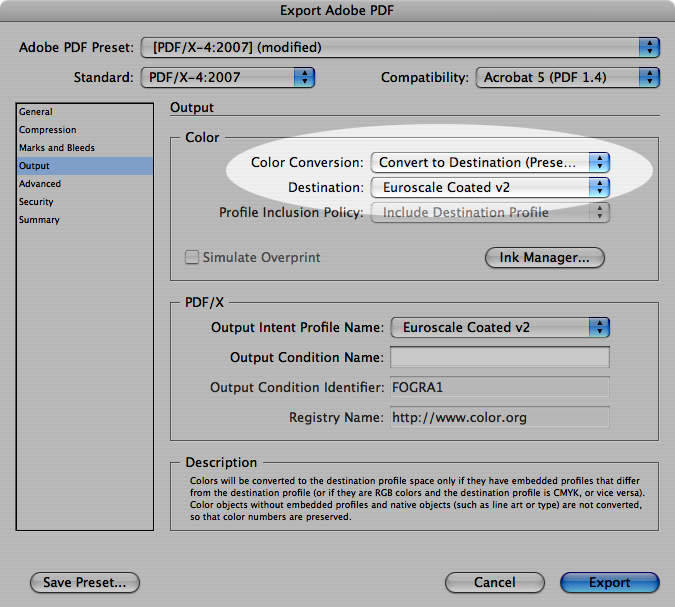Open the Profile Inclusion Policy dropdown

coord(490,213)
